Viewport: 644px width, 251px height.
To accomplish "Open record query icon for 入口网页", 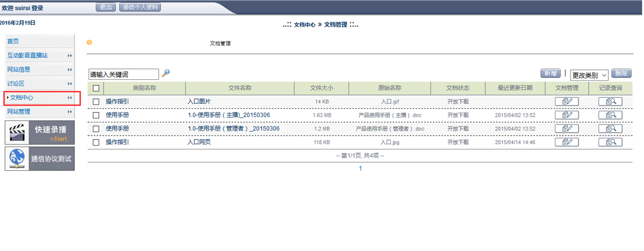I will pyautogui.click(x=610, y=142).
